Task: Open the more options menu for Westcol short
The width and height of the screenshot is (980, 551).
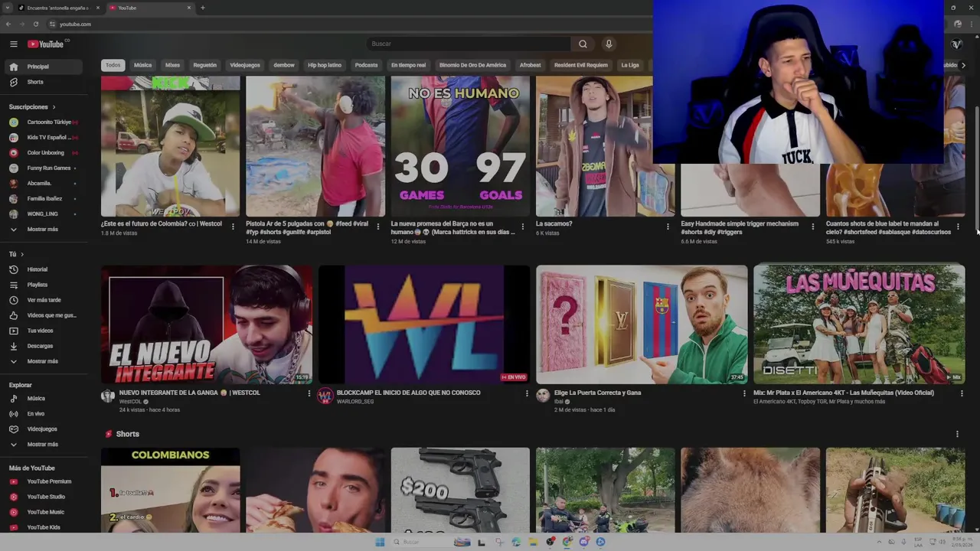Action: coord(233,227)
